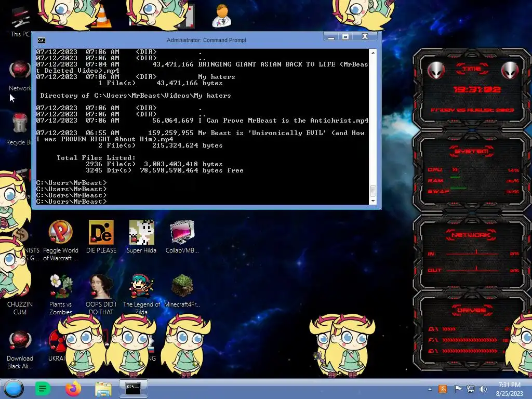Launch Plants vs Zombies shortcut
Image resolution: width=532 pixels, height=399 pixels.
60,294
